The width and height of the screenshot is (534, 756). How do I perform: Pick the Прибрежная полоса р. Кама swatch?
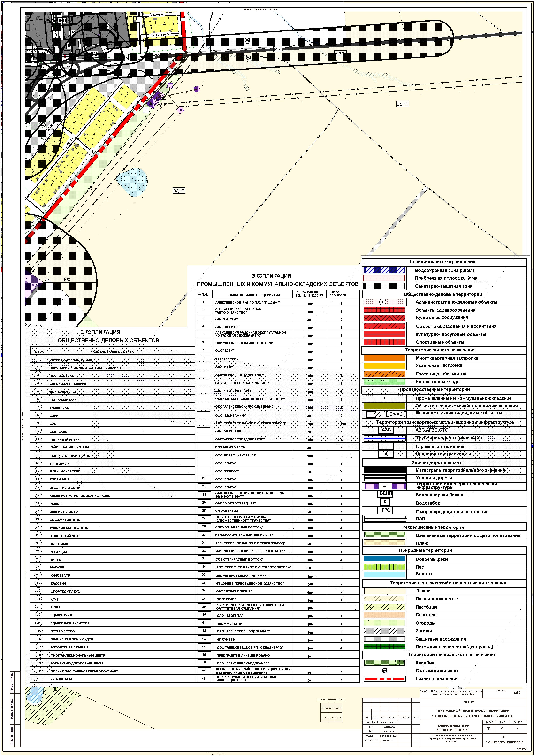pyautogui.click(x=384, y=278)
